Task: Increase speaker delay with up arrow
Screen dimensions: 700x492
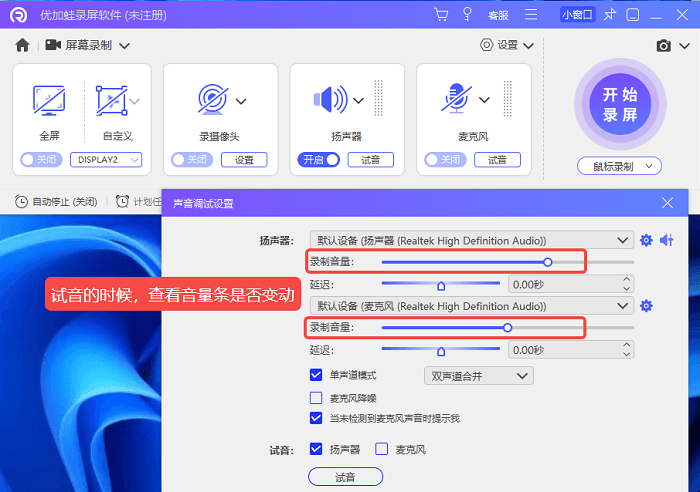Action: (x=626, y=279)
